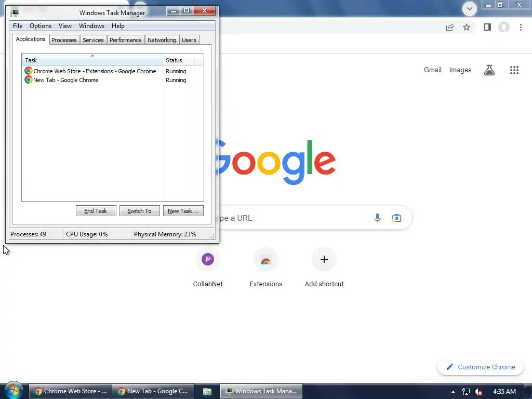Click the Processes: 49 status text
Viewport: 532px width, 399px height.
click(x=28, y=234)
